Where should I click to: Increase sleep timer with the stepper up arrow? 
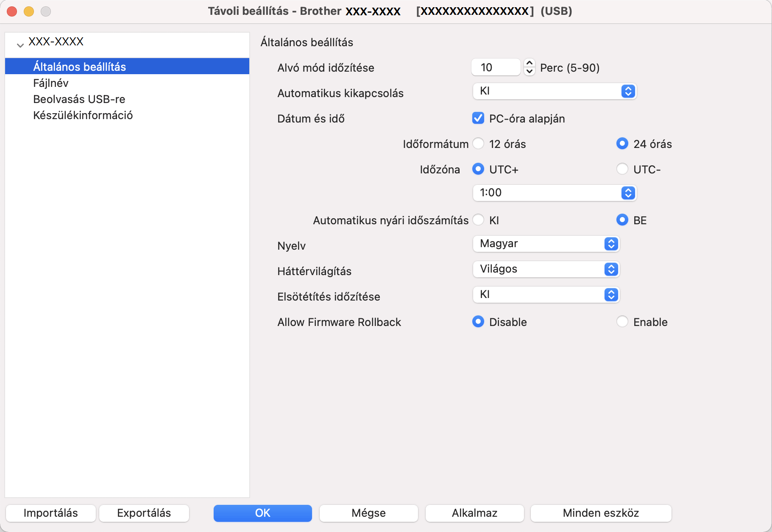(x=529, y=63)
